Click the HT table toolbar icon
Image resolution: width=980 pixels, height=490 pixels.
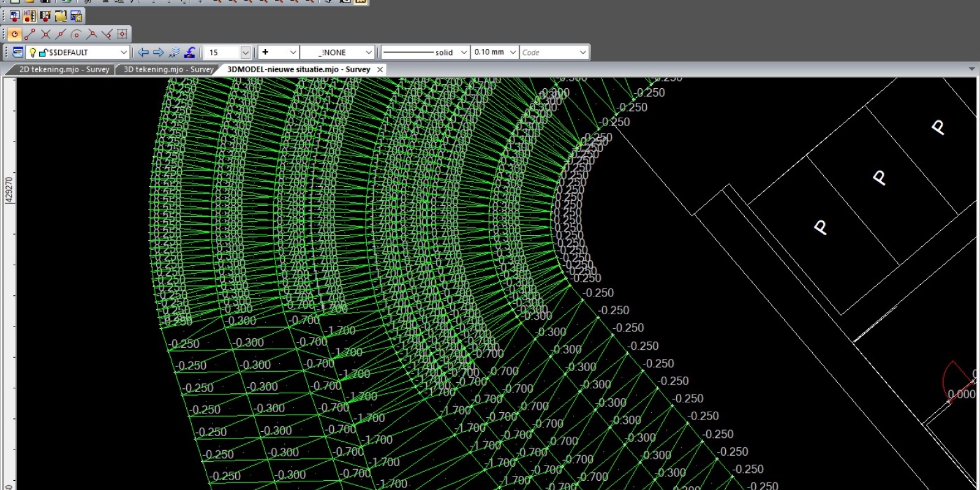[x=30, y=17]
